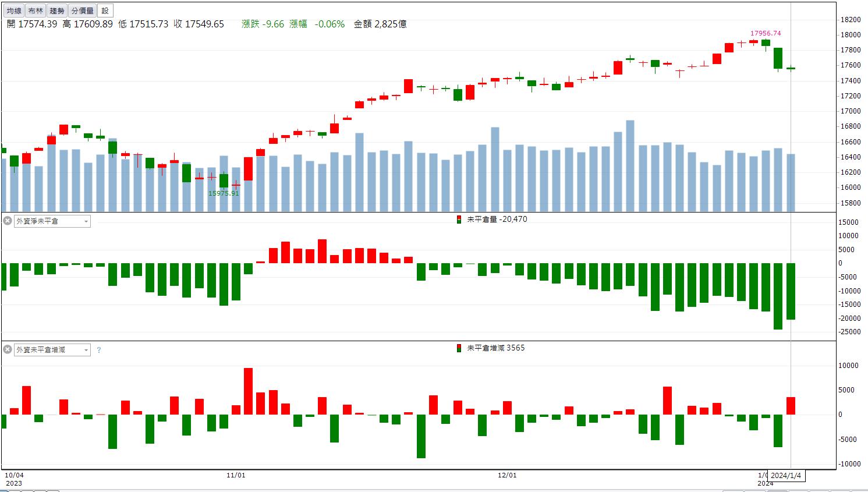Click the 未平倉量 -20,470 reading
This screenshot has width=868, height=492.
pos(497,220)
